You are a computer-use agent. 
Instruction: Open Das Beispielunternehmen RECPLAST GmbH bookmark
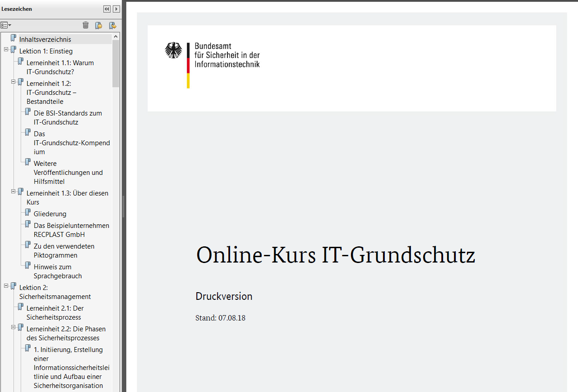(x=71, y=230)
